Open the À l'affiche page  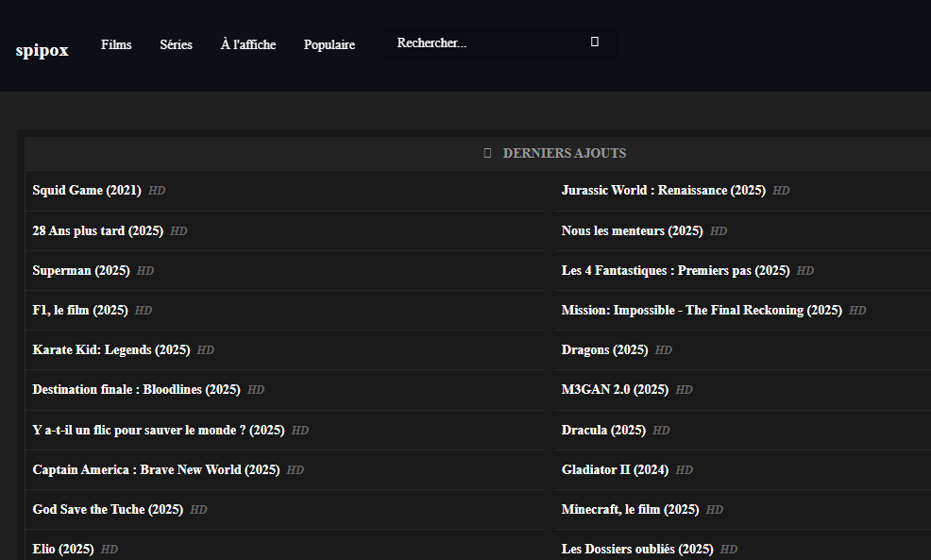(248, 44)
